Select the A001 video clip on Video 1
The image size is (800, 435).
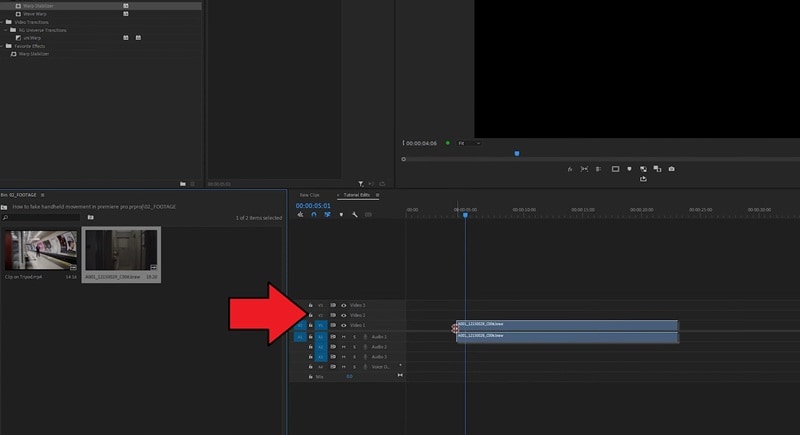tap(567, 325)
